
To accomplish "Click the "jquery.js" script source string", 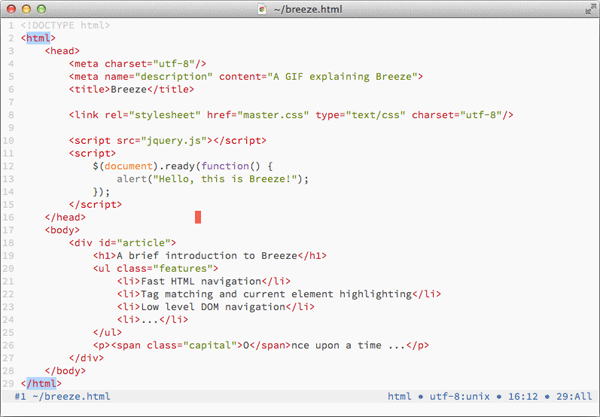I will tap(173, 140).
